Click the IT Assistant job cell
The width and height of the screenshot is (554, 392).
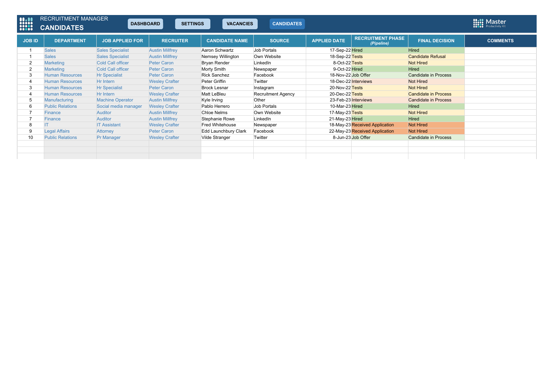123,125
